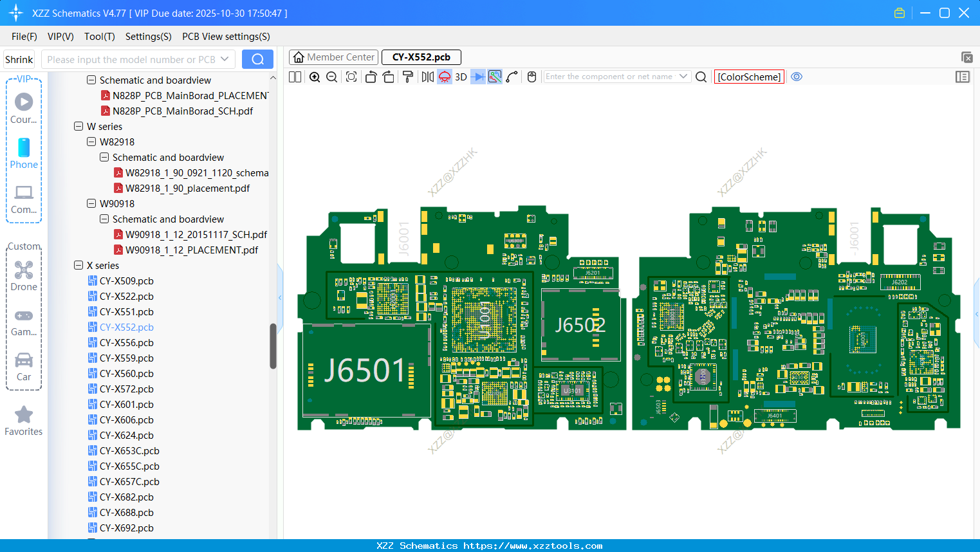Collapse the W90918 schematic and boardview group

[104, 219]
